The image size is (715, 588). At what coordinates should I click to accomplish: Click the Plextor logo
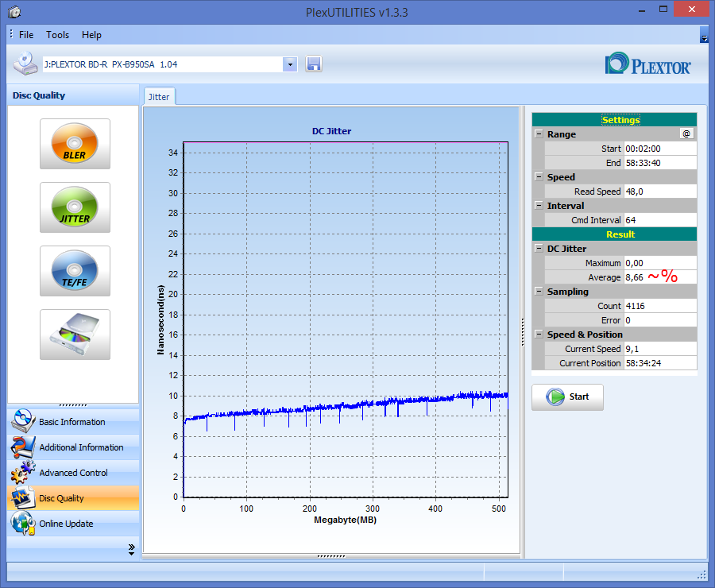click(x=647, y=64)
